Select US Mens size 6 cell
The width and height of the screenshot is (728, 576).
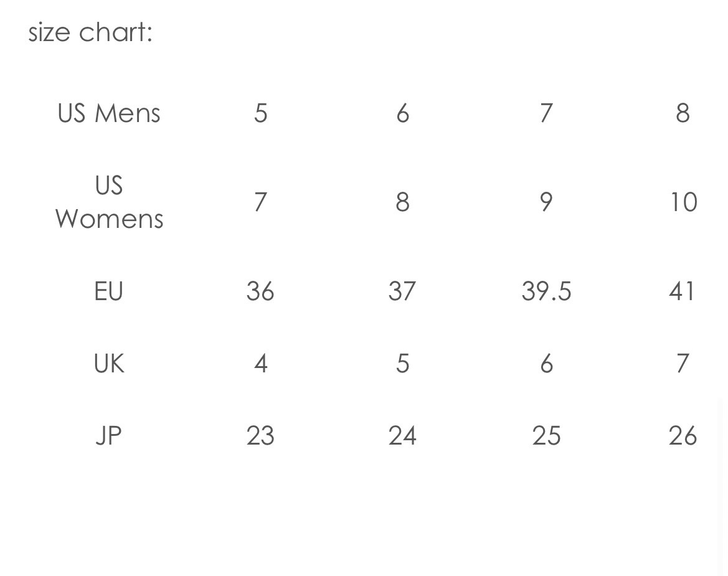coord(402,113)
